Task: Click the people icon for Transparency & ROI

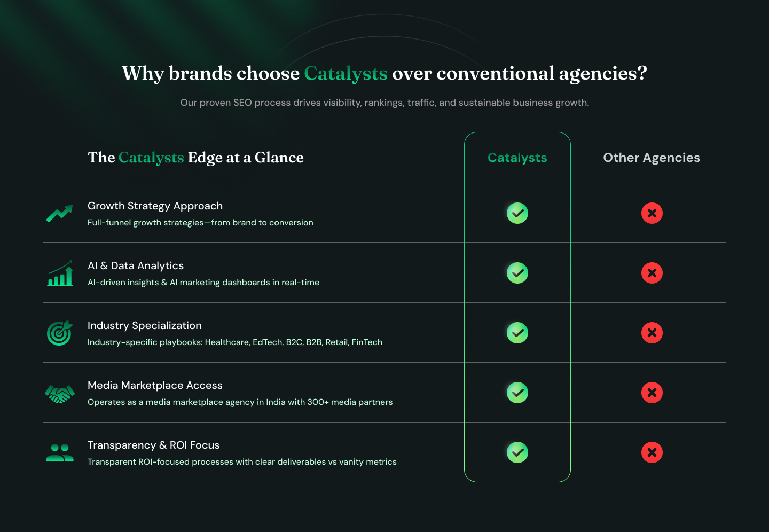Action: point(60,453)
